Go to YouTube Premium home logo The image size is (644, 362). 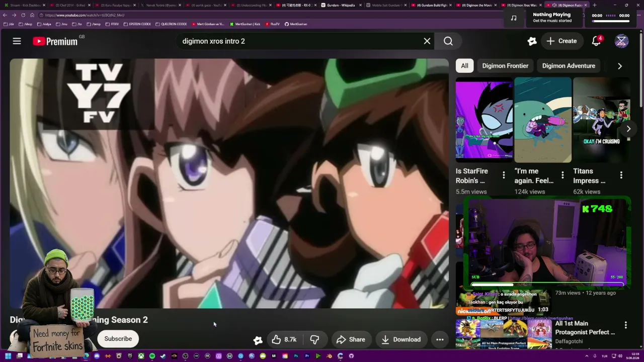[55, 41]
